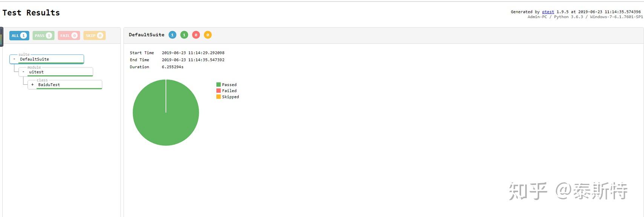Toggle the SKIP filter button
Image resolution: width=644 pixels, height=217 pixels.
click(94, 35)
